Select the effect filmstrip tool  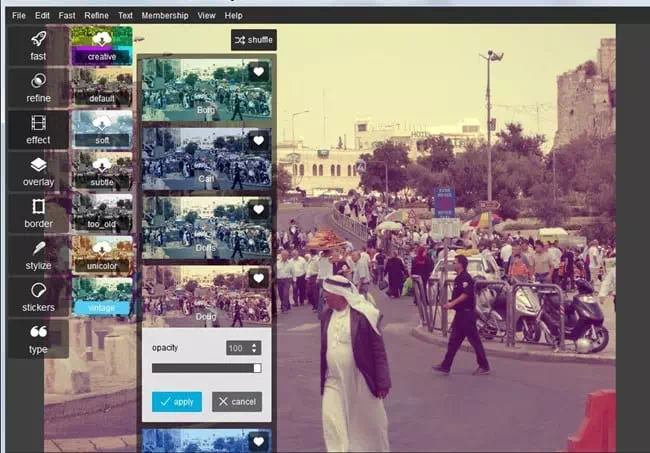point(38,129)
